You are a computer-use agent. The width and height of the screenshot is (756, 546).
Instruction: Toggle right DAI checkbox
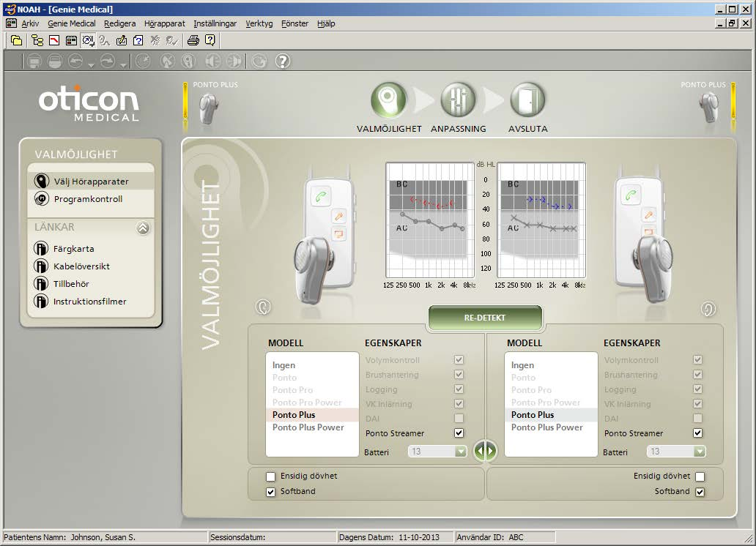697,419
